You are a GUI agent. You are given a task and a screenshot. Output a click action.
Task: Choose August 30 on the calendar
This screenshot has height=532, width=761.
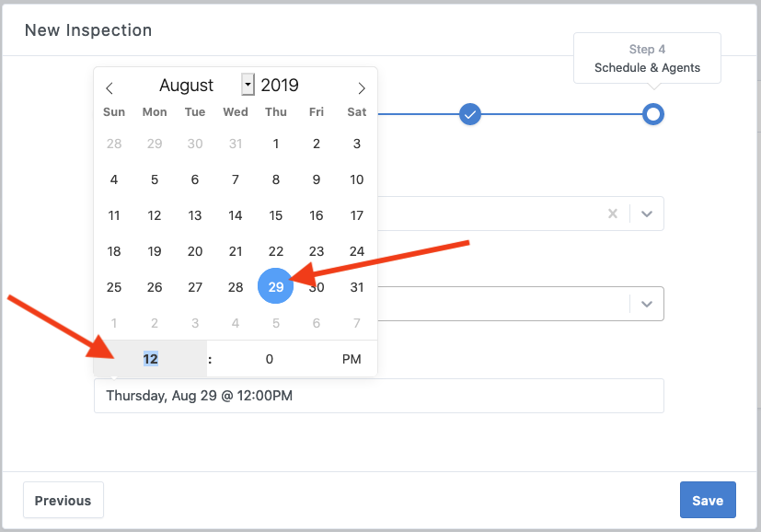(x=317, y=287)
